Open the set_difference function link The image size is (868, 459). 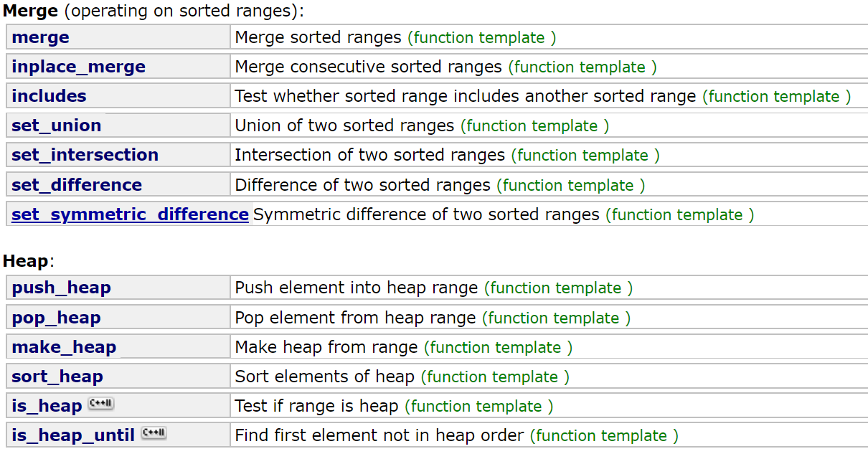pos(77,185)
